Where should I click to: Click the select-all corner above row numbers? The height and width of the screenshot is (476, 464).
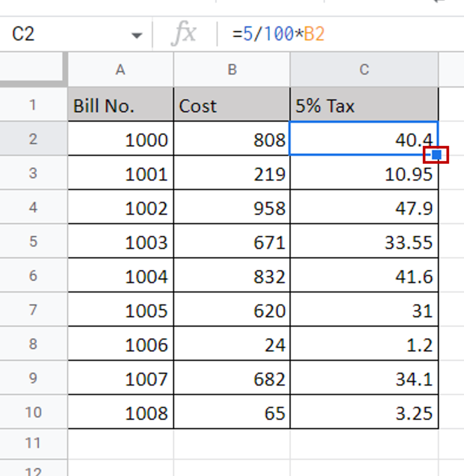tap(33, 70)
